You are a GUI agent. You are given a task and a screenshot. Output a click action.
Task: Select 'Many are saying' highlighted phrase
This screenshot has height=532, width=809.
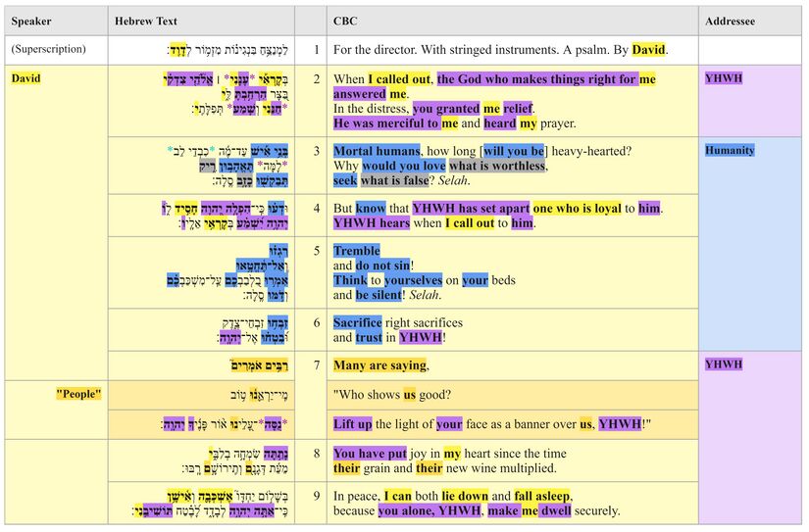tap(379, 365)
